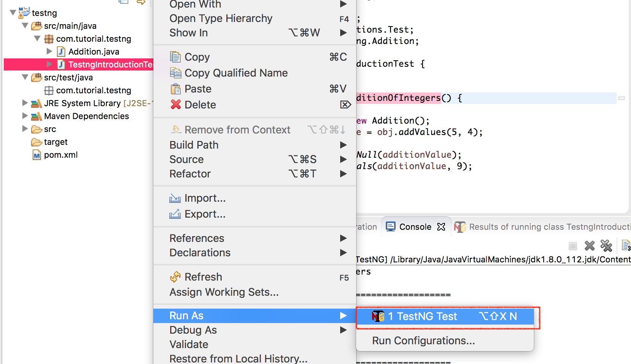Expand the Addition.java node arrow
Image resolution: width=631 pixels, height=364 pixels.
pyautogui.click(x=49, y=51)
